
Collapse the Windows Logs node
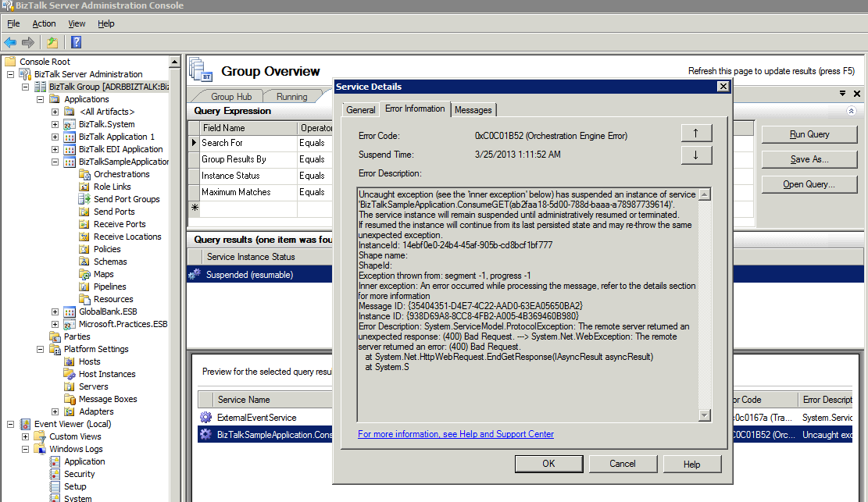click(x=26, y=449)
